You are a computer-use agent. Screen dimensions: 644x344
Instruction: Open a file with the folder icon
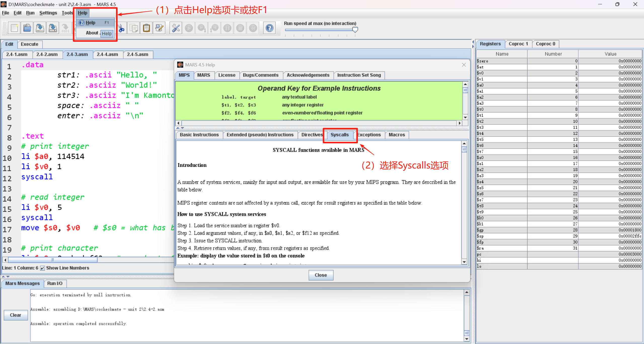click(27, 28)
